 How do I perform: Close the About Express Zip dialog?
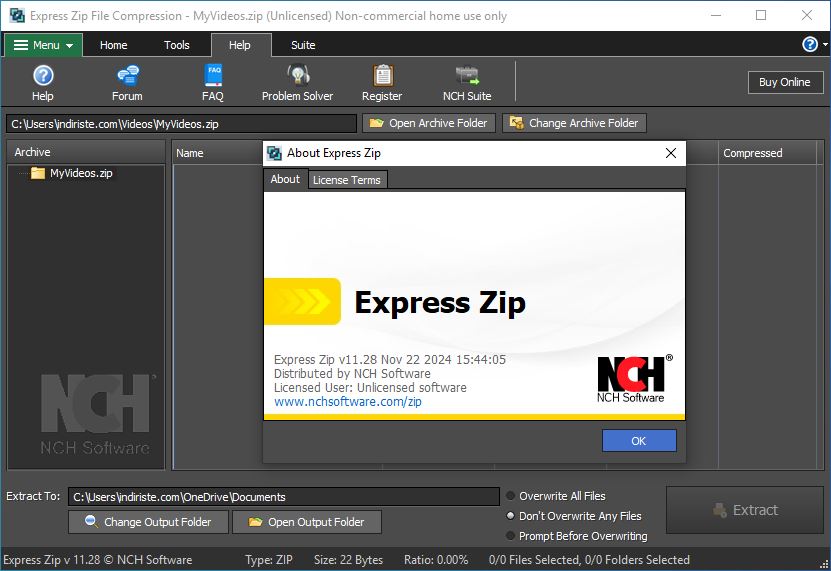tap(670, 153)
